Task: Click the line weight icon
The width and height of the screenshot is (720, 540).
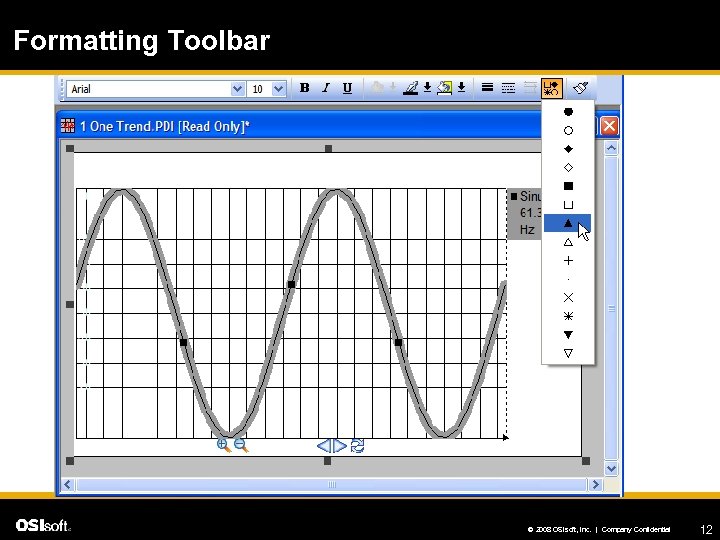Action: pyautogui.click(x=487, y=87)
